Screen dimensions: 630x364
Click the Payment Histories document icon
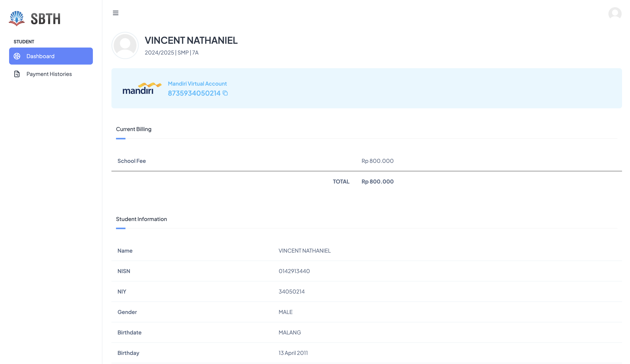(17, 74)
